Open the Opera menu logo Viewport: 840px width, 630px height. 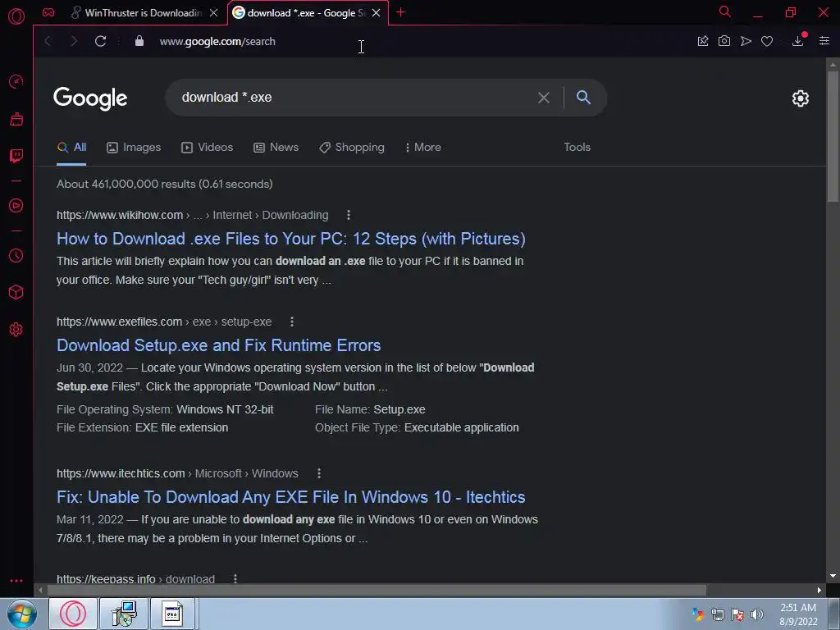[x=16, y=16]
